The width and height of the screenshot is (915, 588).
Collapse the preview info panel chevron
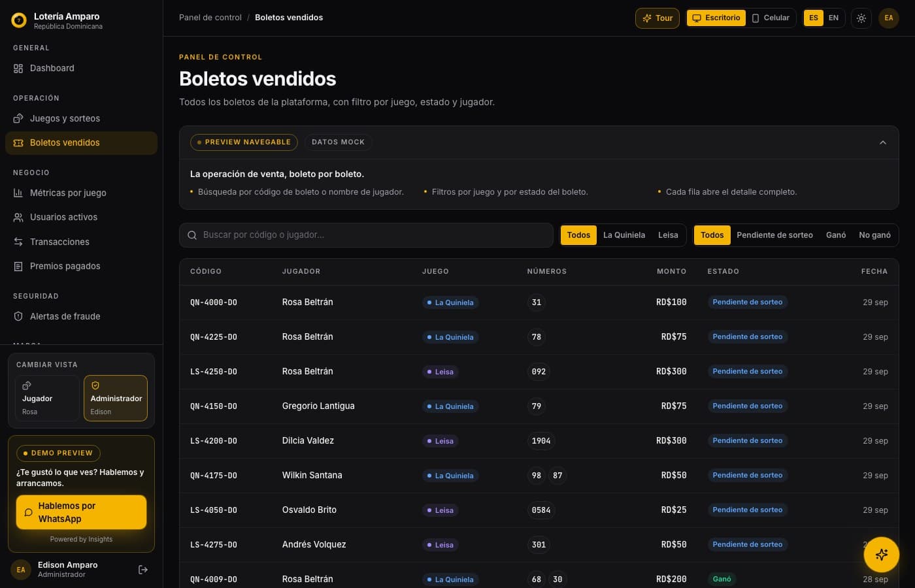pos(883,142)
